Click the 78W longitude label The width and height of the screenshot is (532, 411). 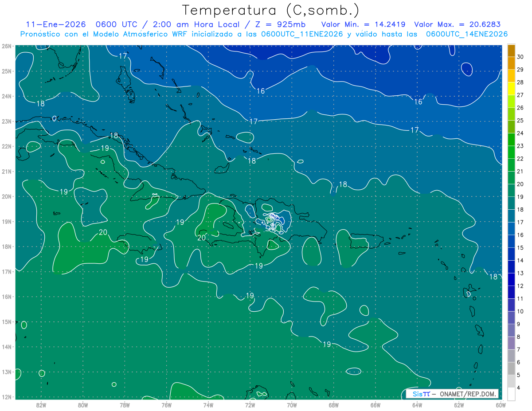[125, 405]
